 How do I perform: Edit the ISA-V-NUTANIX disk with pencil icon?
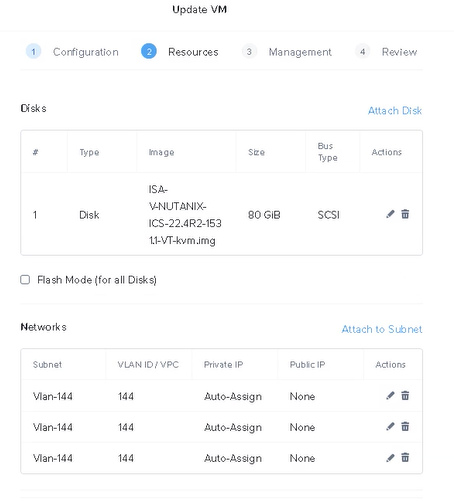(x=390, y=214)
